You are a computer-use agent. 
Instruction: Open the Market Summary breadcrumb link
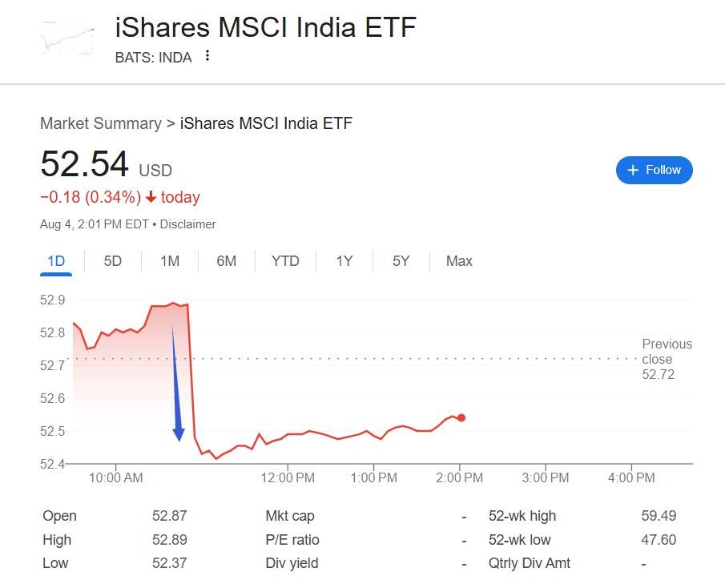coord(101,123)
